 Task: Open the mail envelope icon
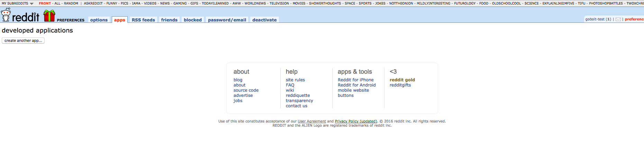tap(618, 19)
